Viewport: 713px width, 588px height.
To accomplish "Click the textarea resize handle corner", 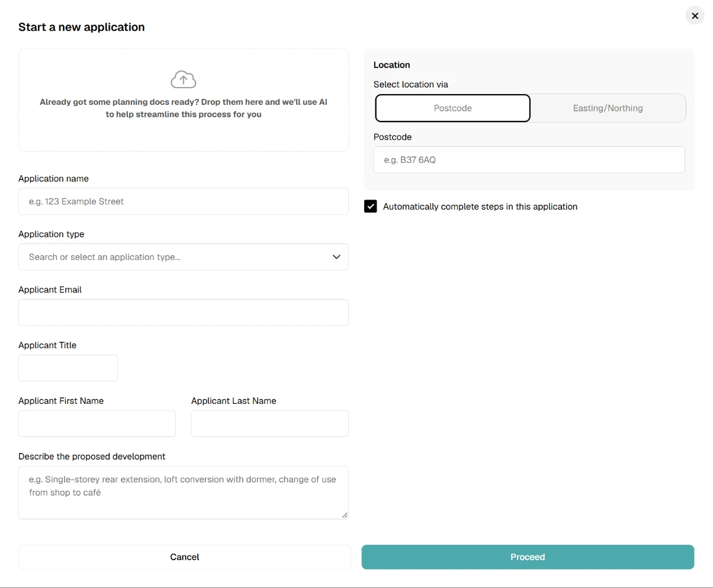I will (x=345, y=515).
